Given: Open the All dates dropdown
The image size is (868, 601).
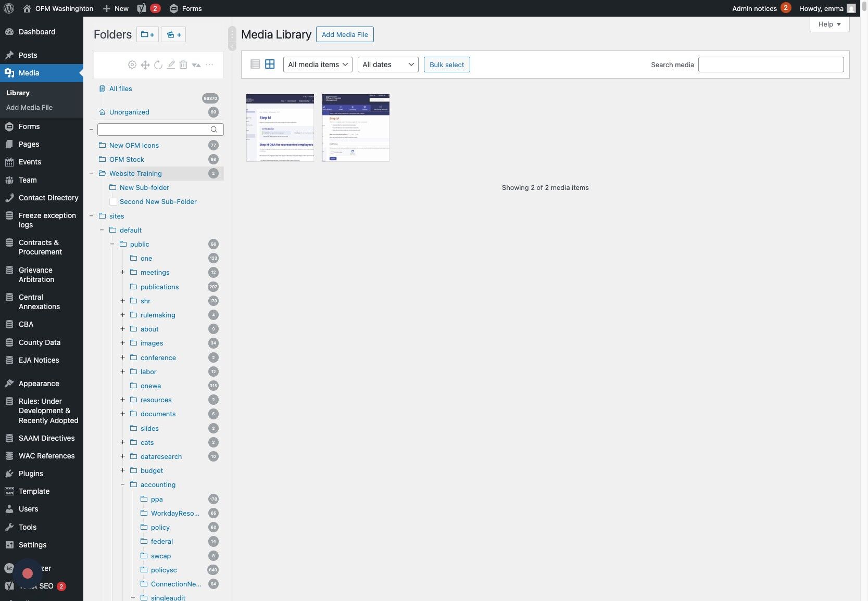Looking at the screenshot, I should [x=388, y=65].
